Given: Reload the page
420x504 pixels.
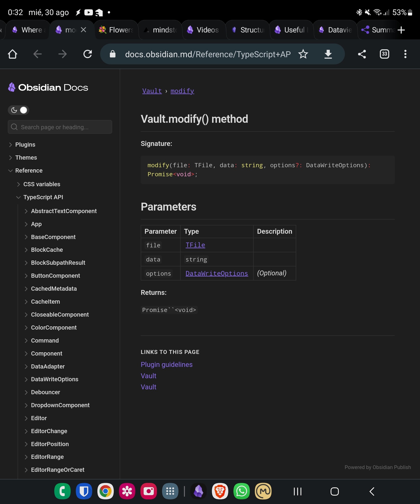Looking at the screenshot, I should pyautogui.click(x=88, y=54).
